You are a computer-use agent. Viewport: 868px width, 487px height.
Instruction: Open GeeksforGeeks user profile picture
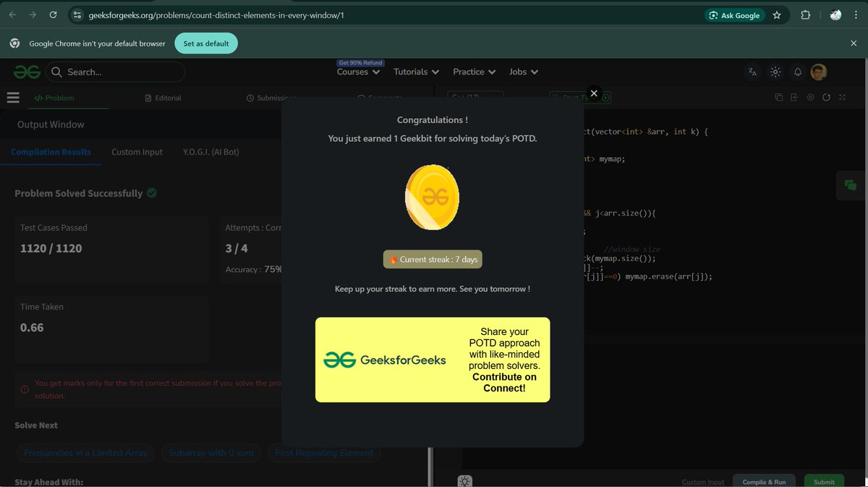click(819, 72)
